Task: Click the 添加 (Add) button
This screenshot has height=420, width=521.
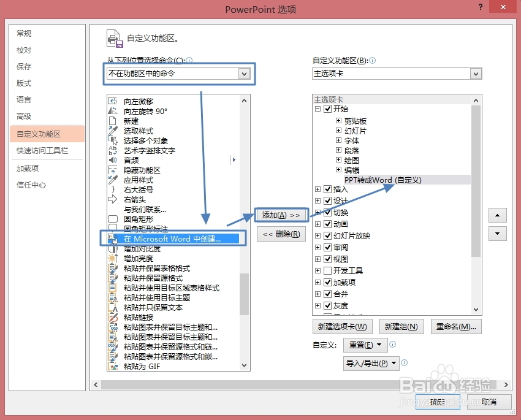Action: tap(281, 215)
